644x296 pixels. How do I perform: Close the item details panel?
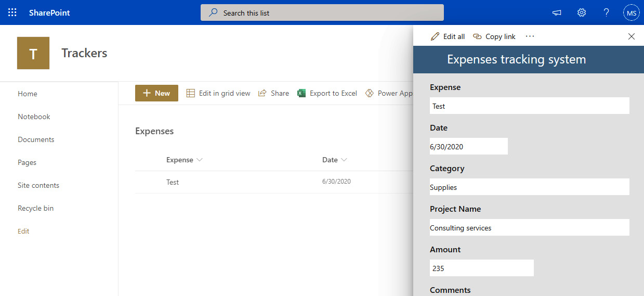tap(632, 36)
